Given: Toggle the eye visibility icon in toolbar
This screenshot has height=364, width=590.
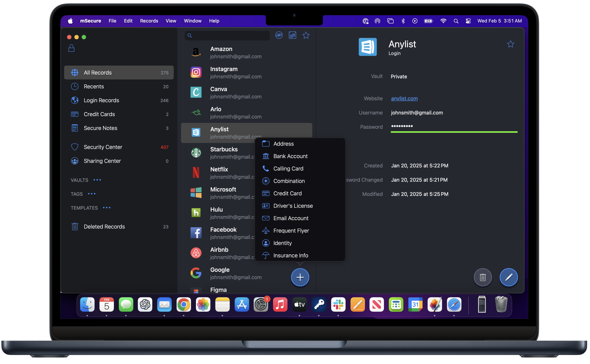Looking at the screenshot, I should (279, 35).
